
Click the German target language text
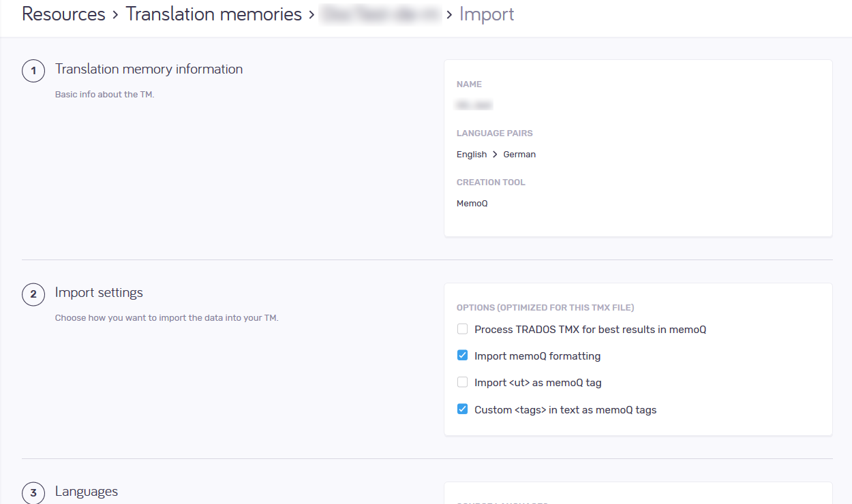pos(519,155)
